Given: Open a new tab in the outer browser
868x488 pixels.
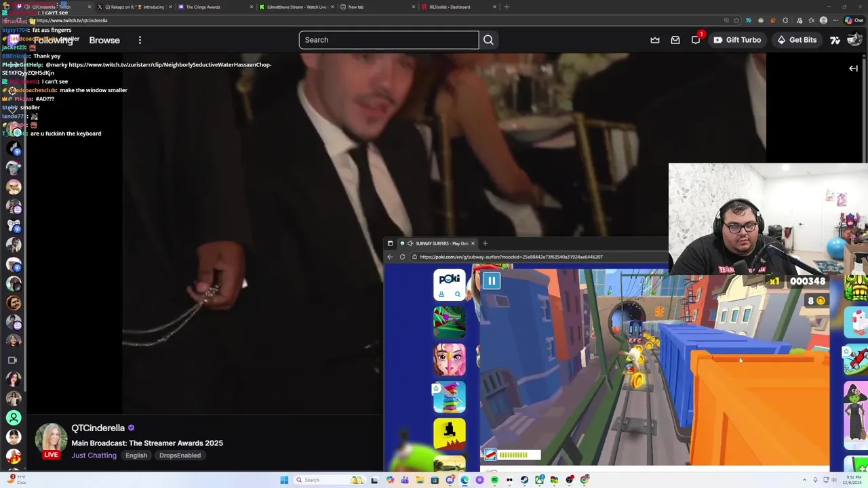Looking at the screenshot, I should point(507,7).
